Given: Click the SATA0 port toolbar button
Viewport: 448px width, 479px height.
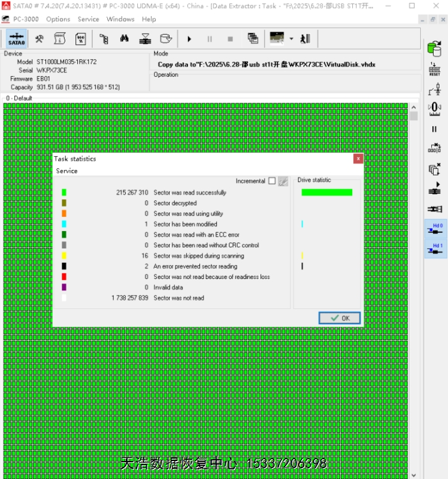Looking at the screenshot, I should 16,39.
